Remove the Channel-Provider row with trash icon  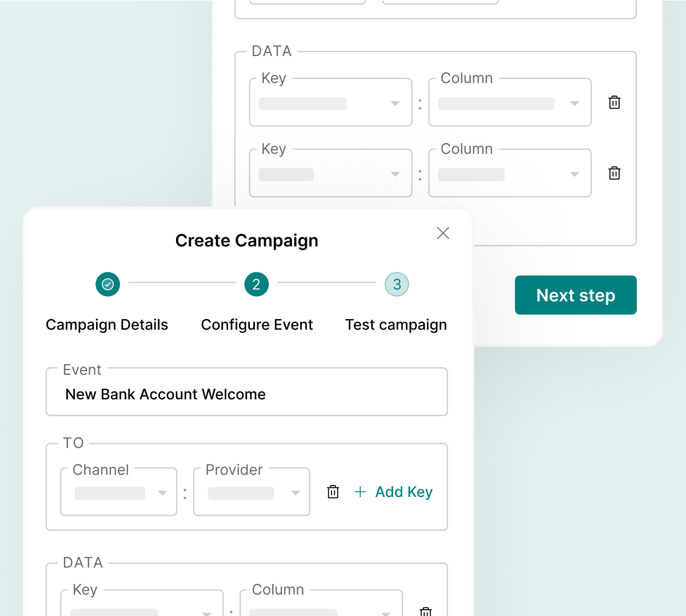click(x=333, y=492)
